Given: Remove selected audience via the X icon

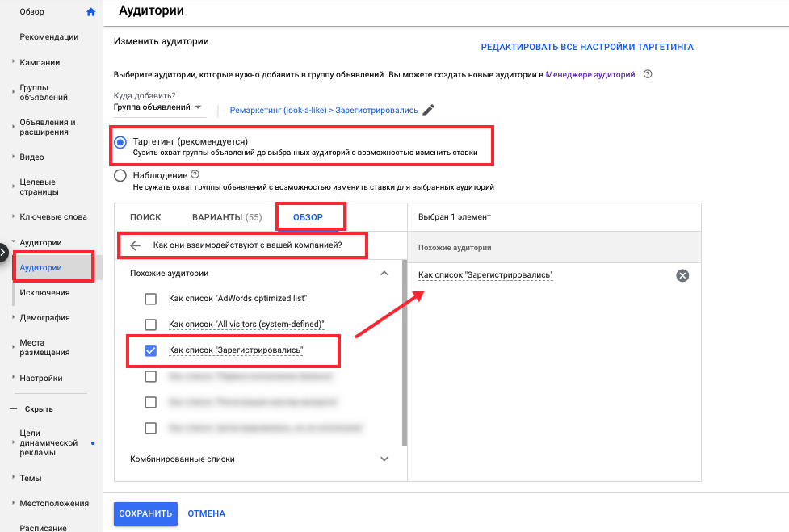Looking at the screenshot, I should tap(682, 274).
